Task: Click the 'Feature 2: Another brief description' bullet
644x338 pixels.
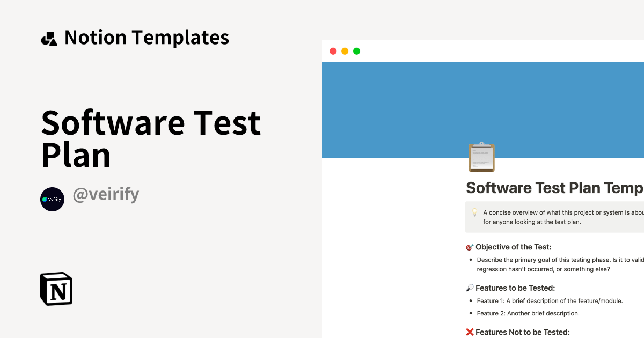Action: tap(528, 313)
